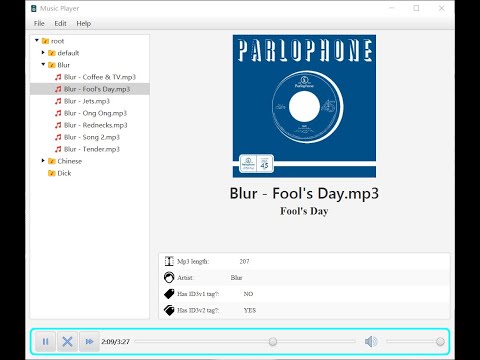This screenshot has width=480, height=360.
Task: Click the ID3v2 tag icon
Action: click(x=169, y=310)
